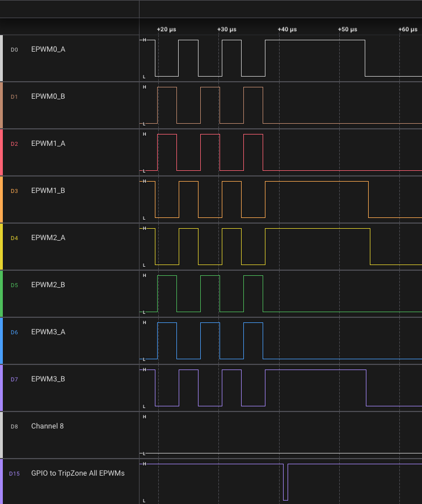Viewport: 422px width, 504px height.
Task: Click the +50 µs timeline label
Action: (348, 29)
